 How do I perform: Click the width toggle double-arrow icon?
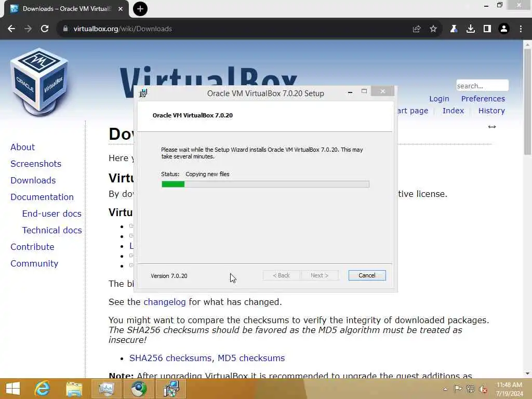click(x=492, y=127)
